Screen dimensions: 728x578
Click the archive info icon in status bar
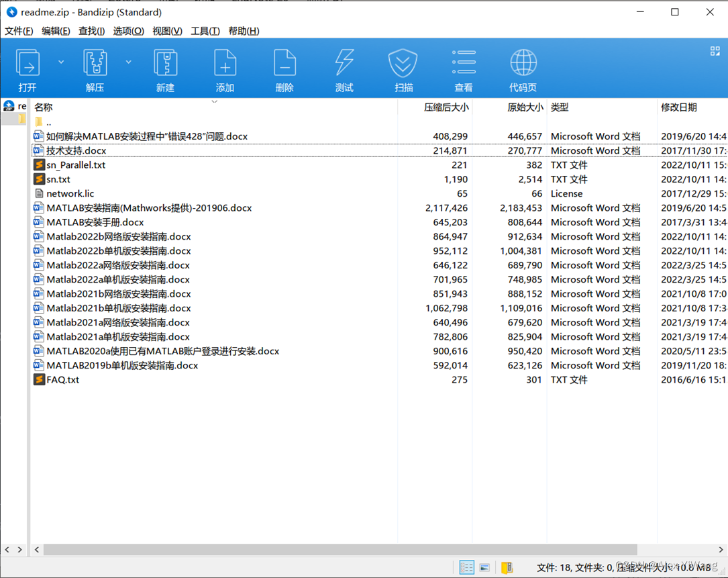507,567
